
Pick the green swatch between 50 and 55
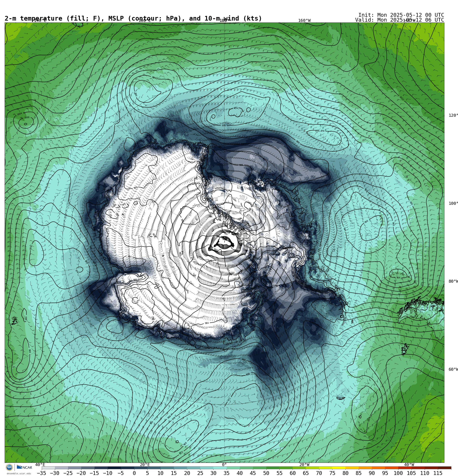[273, 468]
